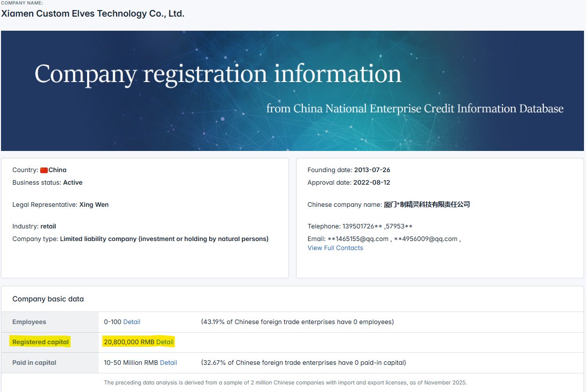Click the 20,800,000 RMB value

[x=129, y=342]
